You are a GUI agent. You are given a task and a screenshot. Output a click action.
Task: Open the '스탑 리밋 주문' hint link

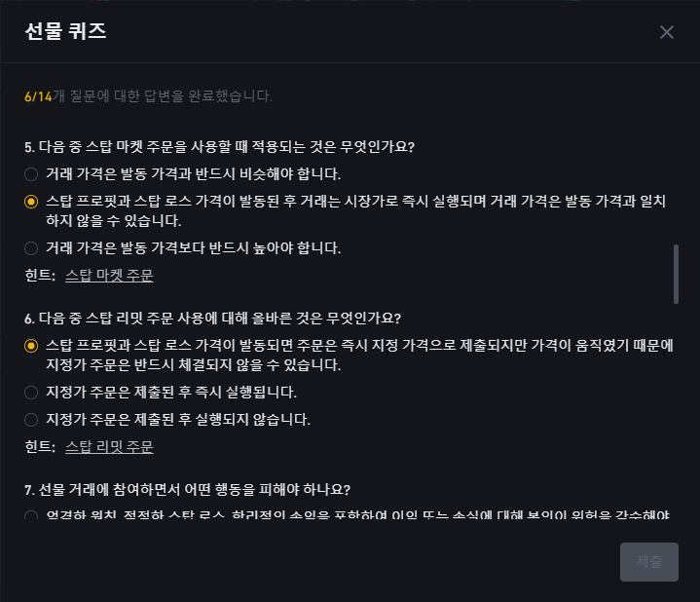[x=109, y=446]
